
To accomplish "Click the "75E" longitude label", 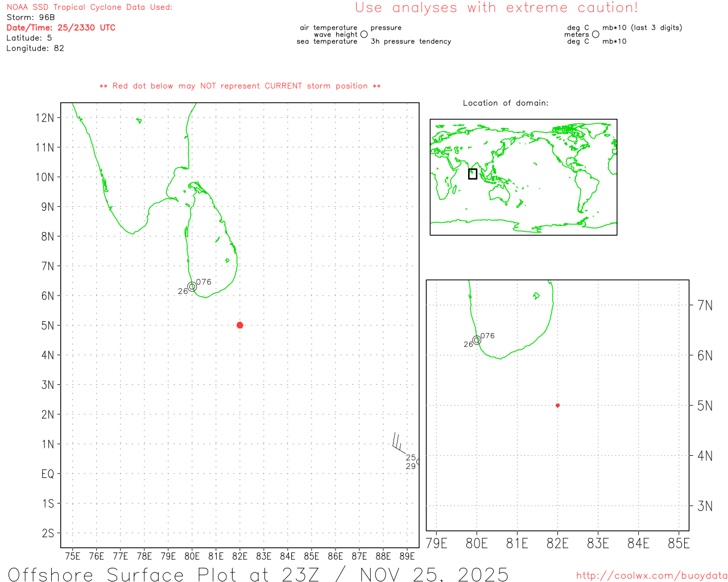I will pos(72,556).
